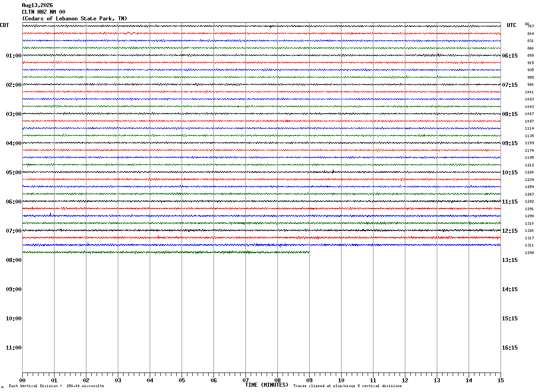Click the DC offset value '915'
Image resolution: width=536 pixels, height=392 pixels.
tap(530, 63)
